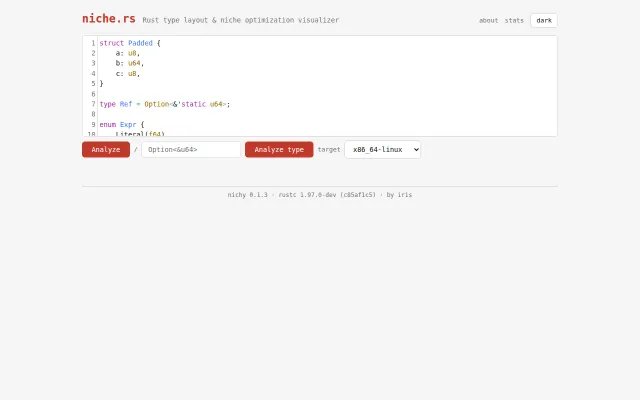Place cursor on 'b: u64,' code line
The image size is (640, 400).
(130, 63)
